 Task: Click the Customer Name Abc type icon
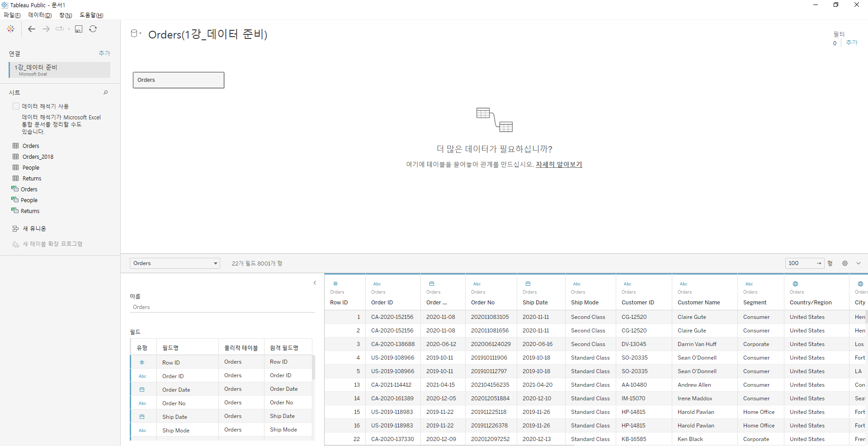point(684,284)
